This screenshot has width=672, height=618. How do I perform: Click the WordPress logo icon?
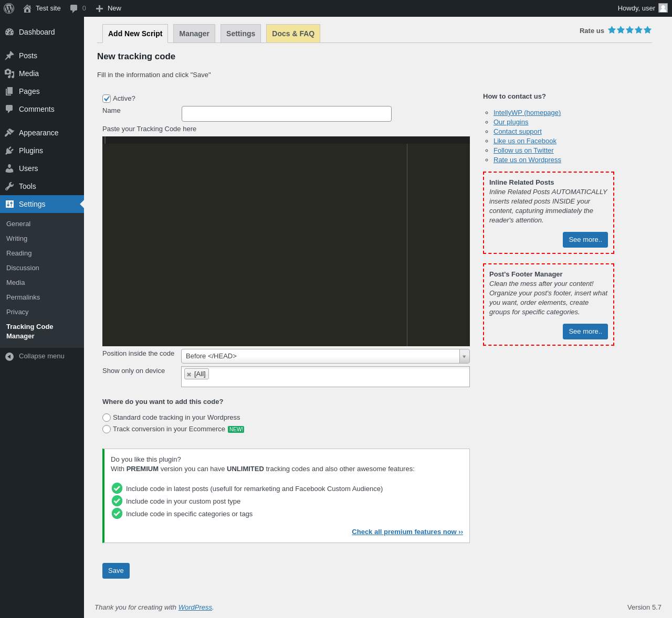[9, 8]
